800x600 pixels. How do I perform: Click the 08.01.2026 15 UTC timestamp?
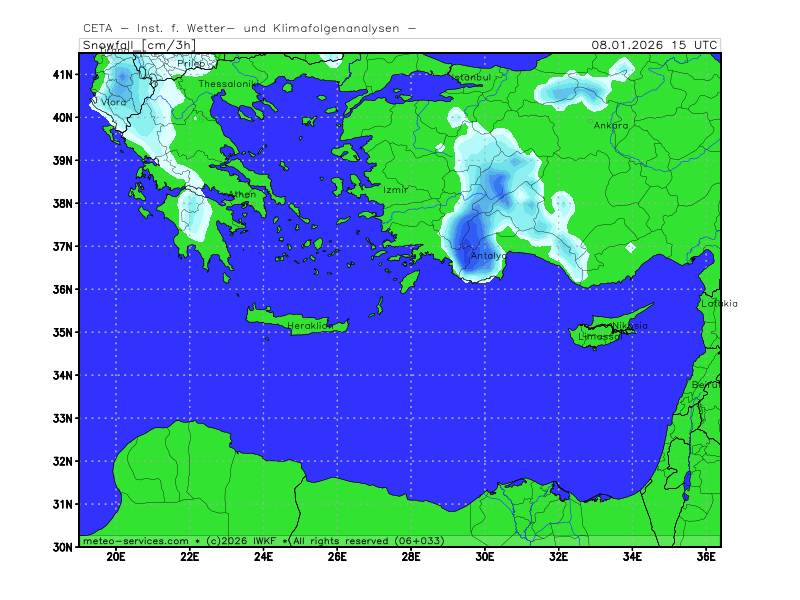click(653, 45)
